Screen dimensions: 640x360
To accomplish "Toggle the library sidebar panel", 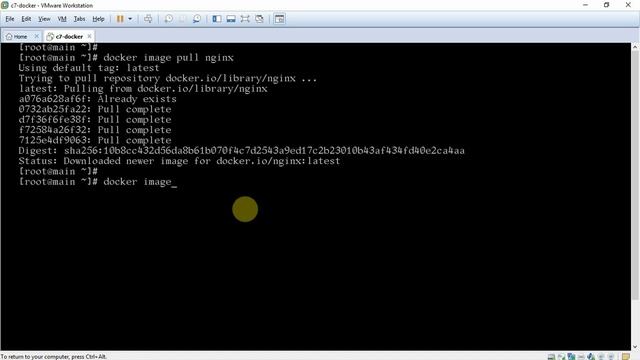I will click(217, 19).
